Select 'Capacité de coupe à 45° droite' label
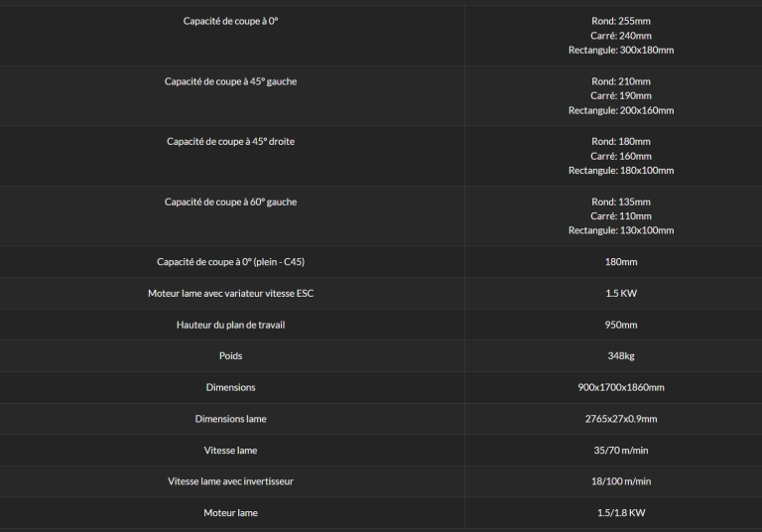This screenshot has width=762, height=532. [230, 142]
